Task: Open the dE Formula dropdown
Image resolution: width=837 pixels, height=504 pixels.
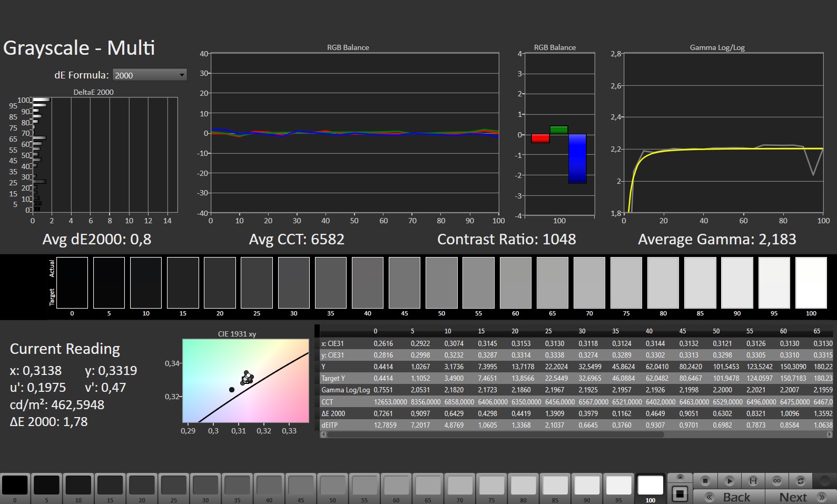Action: [x=150, y=75]
